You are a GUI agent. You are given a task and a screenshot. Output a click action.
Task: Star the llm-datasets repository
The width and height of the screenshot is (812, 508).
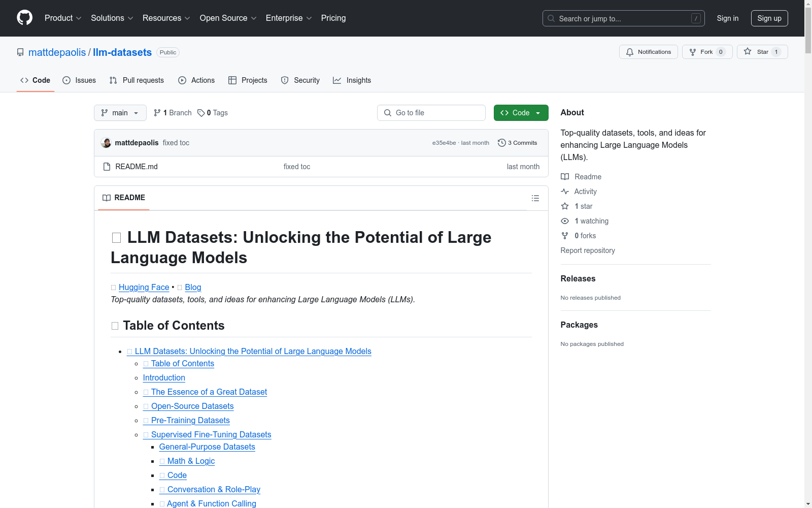tap(762, 52)
